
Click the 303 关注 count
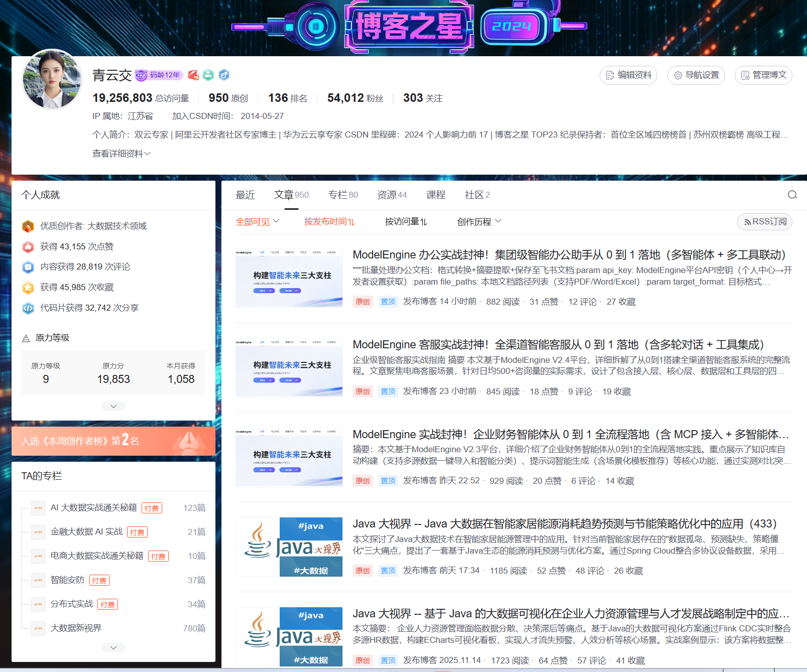pos(423,98)
